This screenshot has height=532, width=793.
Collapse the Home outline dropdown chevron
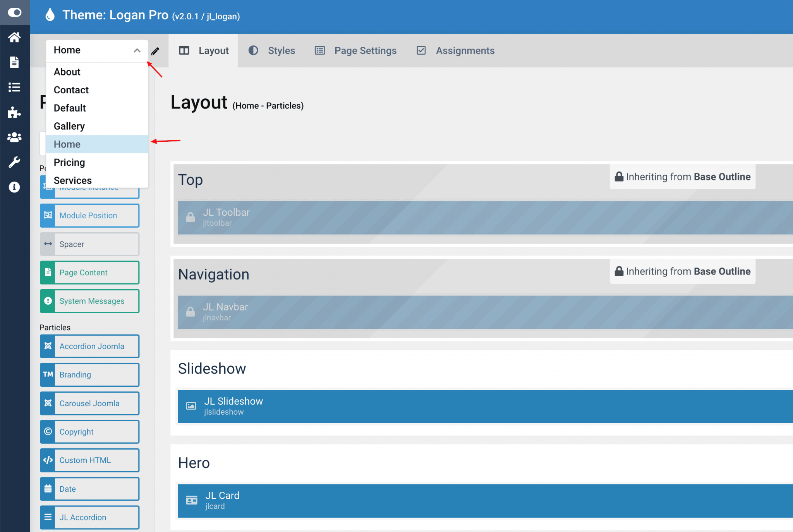137,50
